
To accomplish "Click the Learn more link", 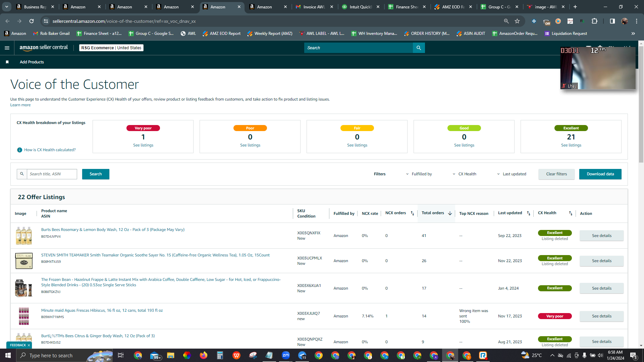I will click(x=20, y=105).
